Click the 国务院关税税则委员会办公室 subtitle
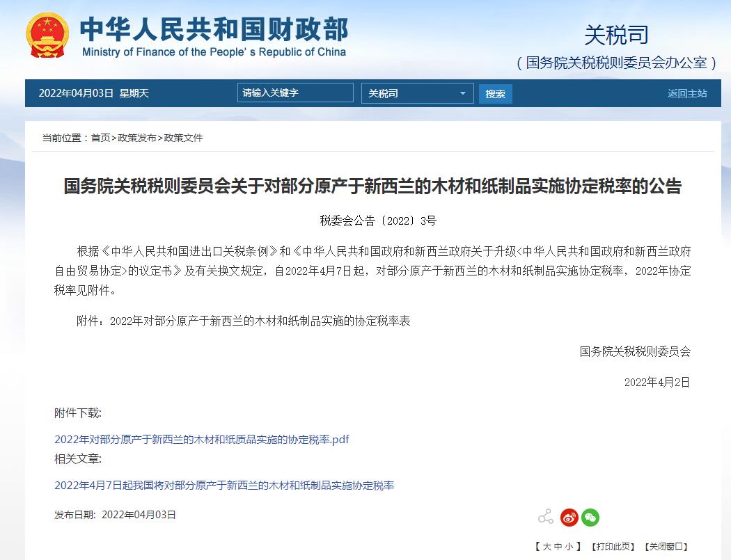731x560 pixels. pyautogui.click(x=616, y=63)
